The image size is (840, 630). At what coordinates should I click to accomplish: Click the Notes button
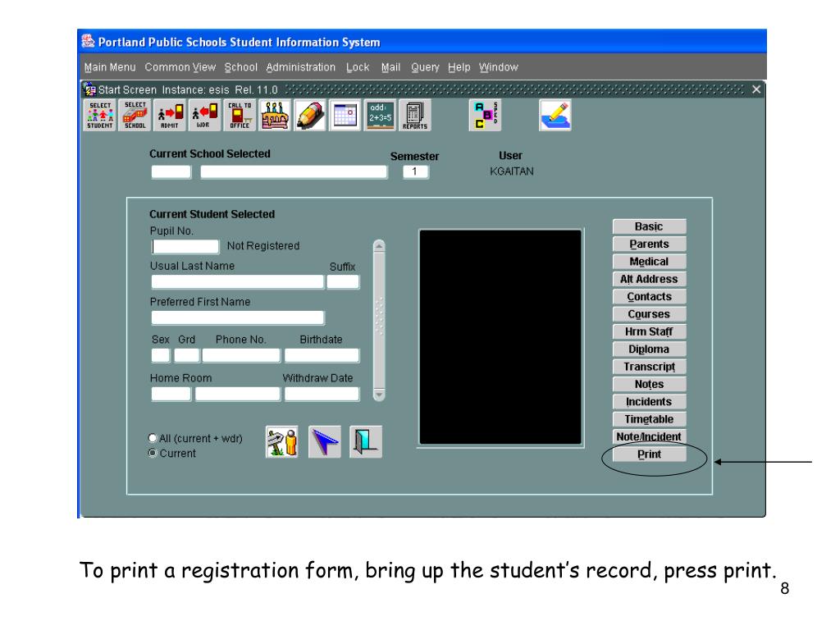click(650, 384)
